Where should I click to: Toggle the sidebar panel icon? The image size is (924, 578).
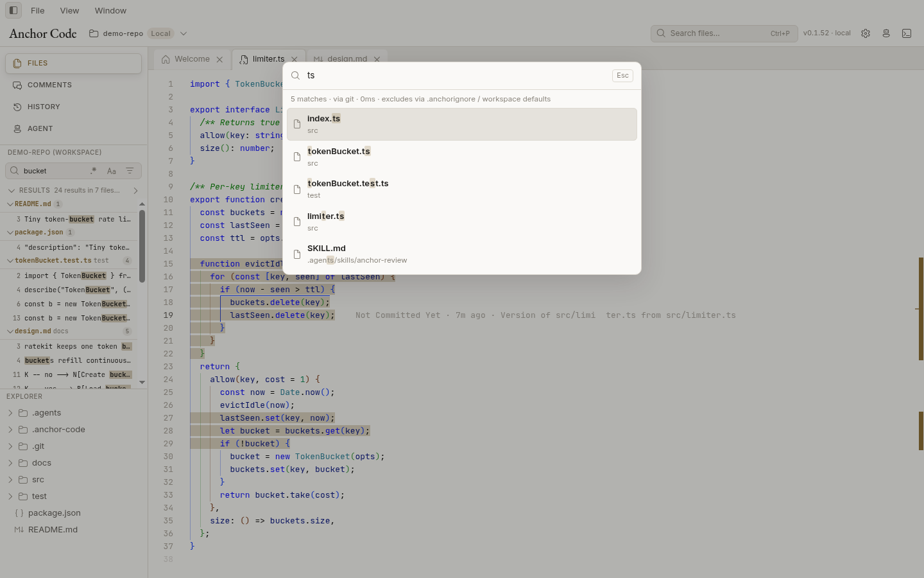(13, 10)
